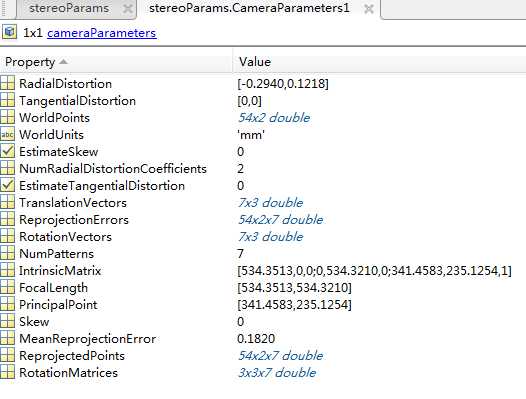The width and height of the screenshot is (526, 399).
Task: Click the sort arrow next to Property
Action: coord(63,62)
